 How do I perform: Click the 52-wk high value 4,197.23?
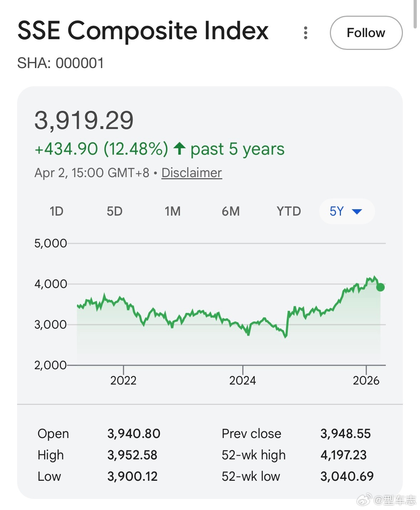point(343,455)
